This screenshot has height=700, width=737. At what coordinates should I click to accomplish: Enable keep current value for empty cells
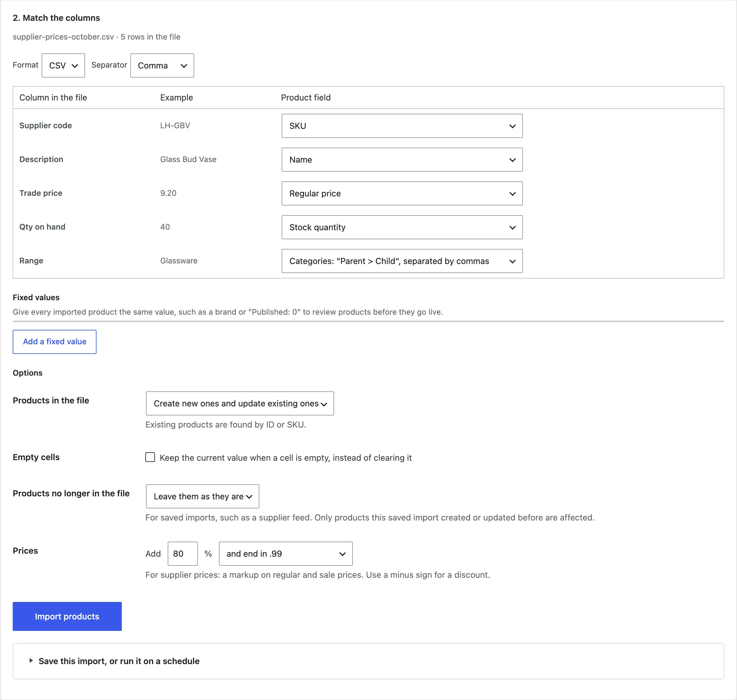tap(150, 457)
